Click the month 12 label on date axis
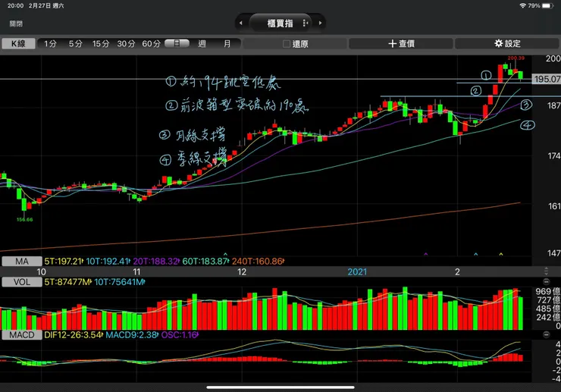The width and height of the screenshot is (561, 392). [242, 271]
